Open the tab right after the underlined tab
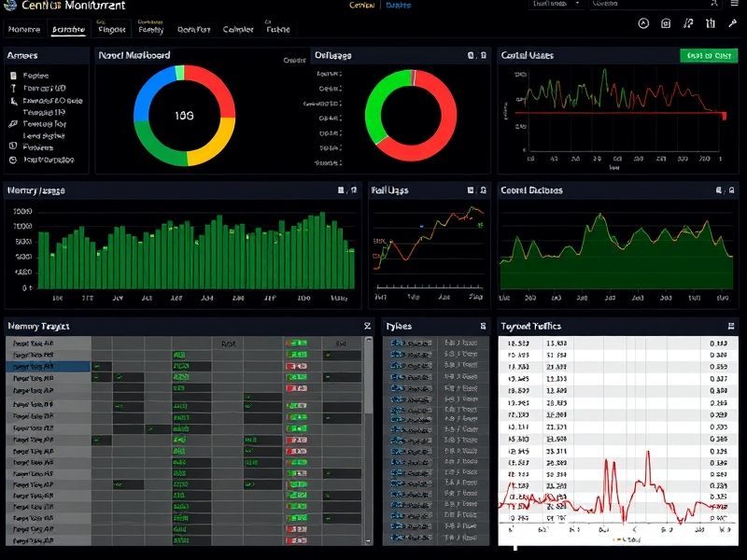Viewport: 747px width, 560px height. click(111, 29)
